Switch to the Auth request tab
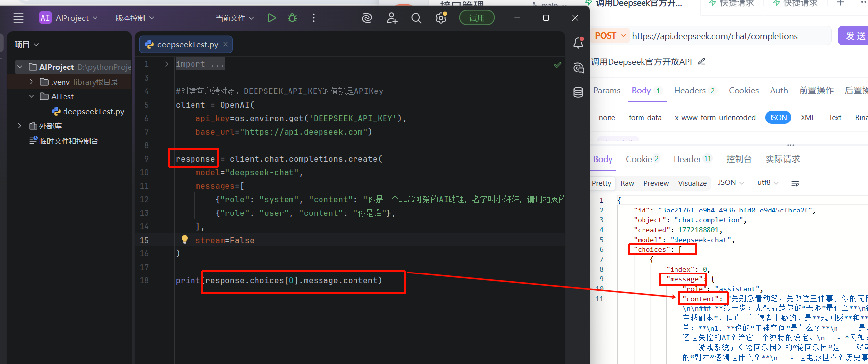This screenshot has height=364, width=868. click(x=779, y=91)
